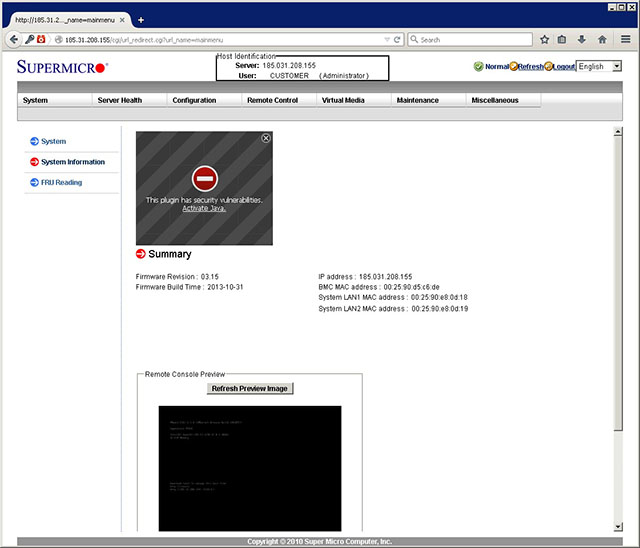Click the Refresh Preview Image button

tap(250, 388)
